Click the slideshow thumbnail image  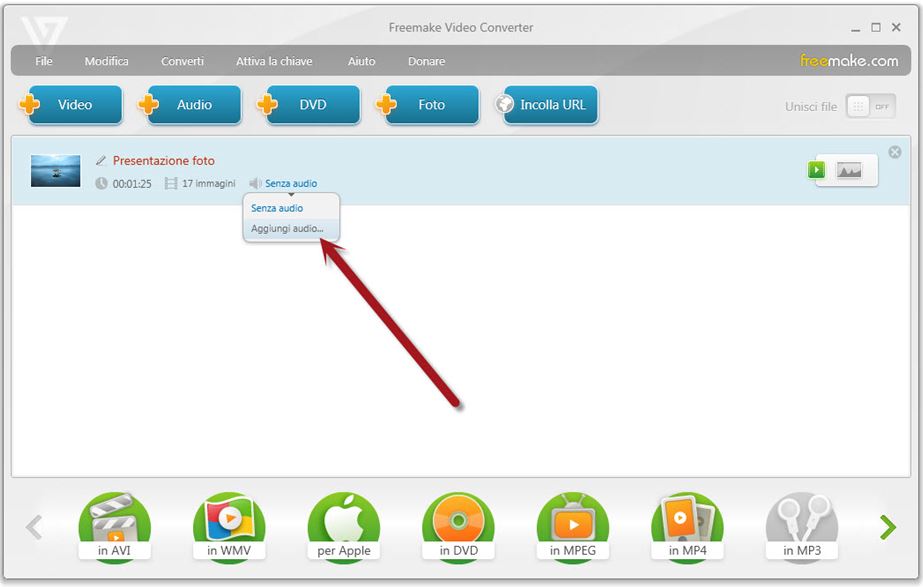coord(55,171)
